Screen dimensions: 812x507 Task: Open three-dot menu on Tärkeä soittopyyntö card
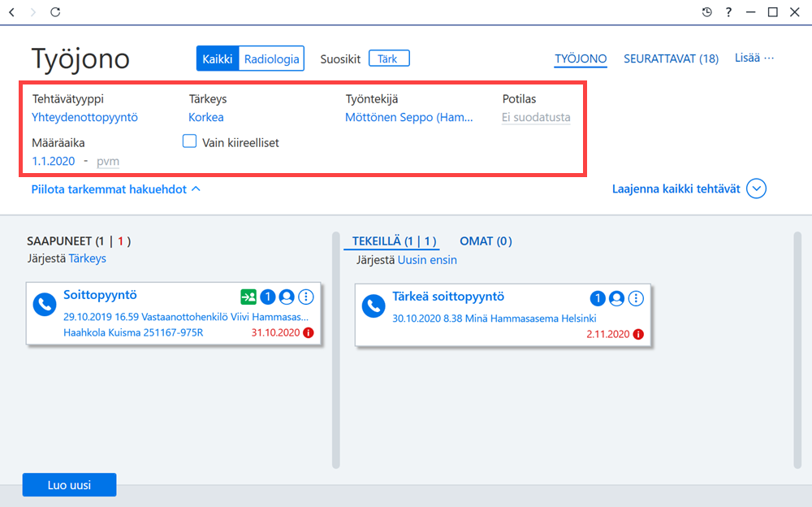point(636,299)
